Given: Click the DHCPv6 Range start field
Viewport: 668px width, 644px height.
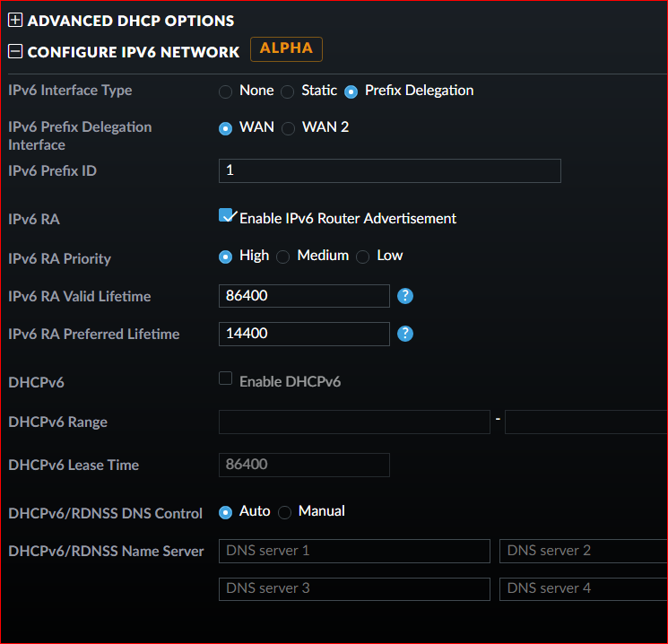Looking at the screenshot, I should [354, 422].
